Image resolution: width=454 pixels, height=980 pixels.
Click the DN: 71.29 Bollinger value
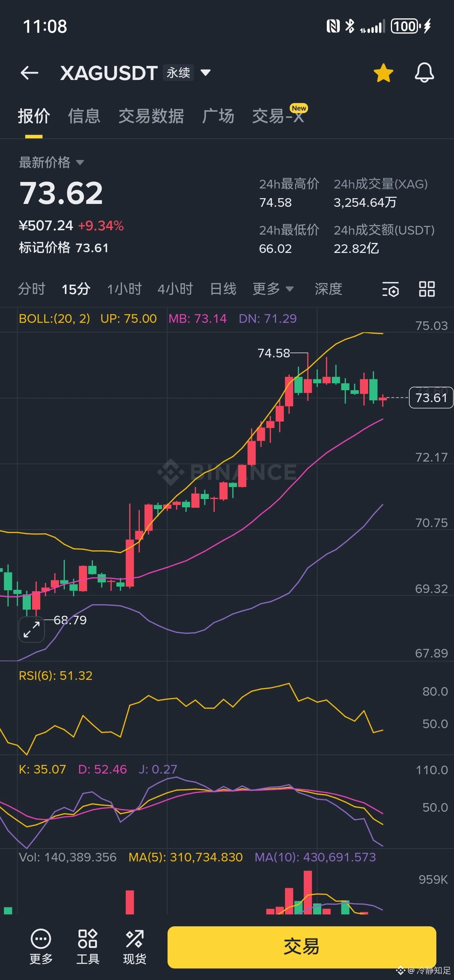pos(267,318)
